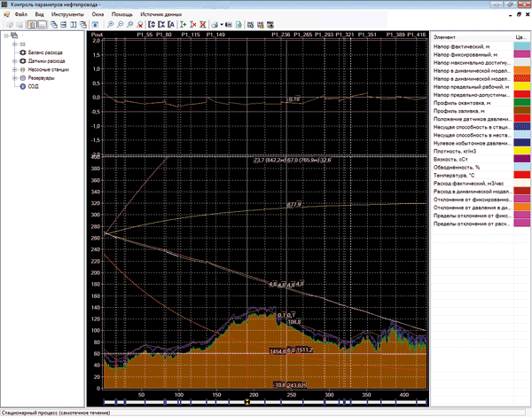
Task: Click the yellow marker on bottom pipeline bar
Action: tap(247, 402)
